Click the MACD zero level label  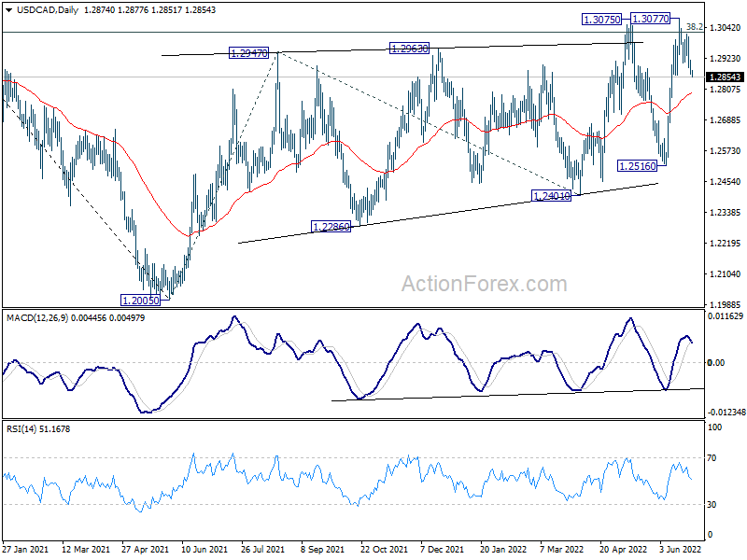pyautogui.click(x=716, y=363)
